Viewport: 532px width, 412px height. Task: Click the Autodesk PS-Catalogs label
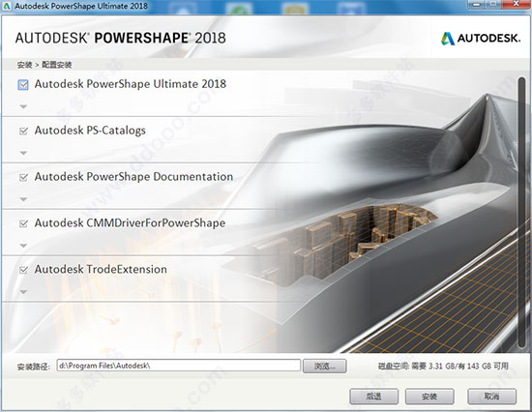(x=90, y=131)
